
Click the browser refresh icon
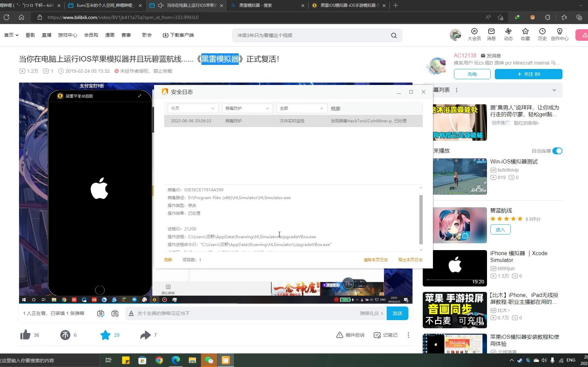[6, 17]
